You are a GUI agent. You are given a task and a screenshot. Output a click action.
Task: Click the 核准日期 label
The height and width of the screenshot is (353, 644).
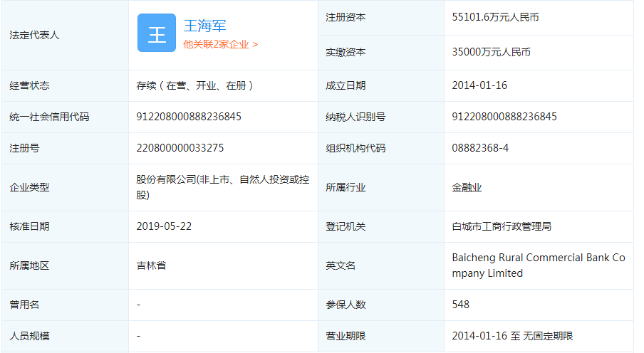tap(29, 226)
